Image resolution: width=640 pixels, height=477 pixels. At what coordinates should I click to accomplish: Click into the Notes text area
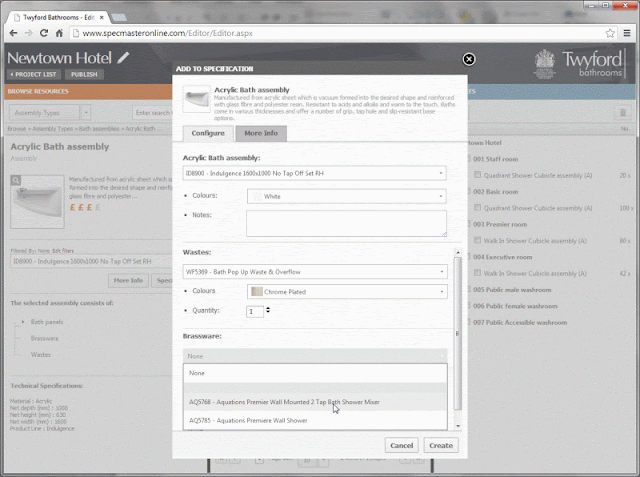click(347, 223)
